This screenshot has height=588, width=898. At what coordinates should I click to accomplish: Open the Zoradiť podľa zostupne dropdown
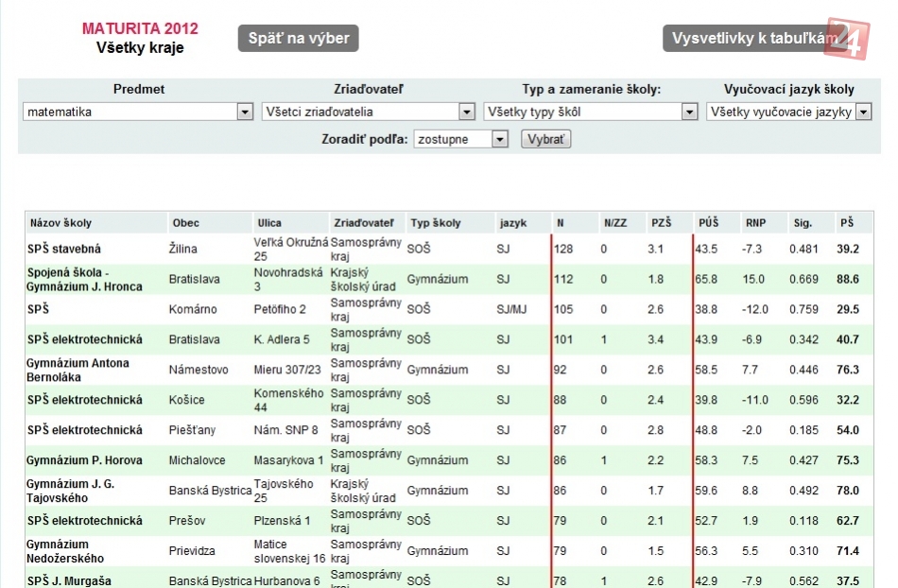click(462, 139)
